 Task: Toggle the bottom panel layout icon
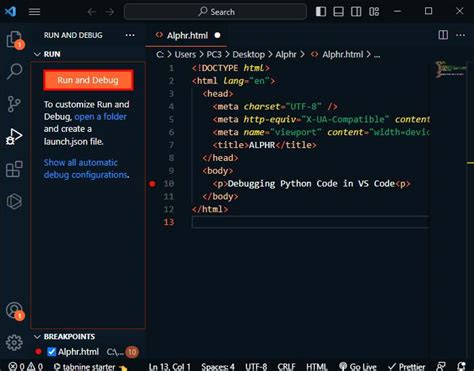click(x=338, y=12)
